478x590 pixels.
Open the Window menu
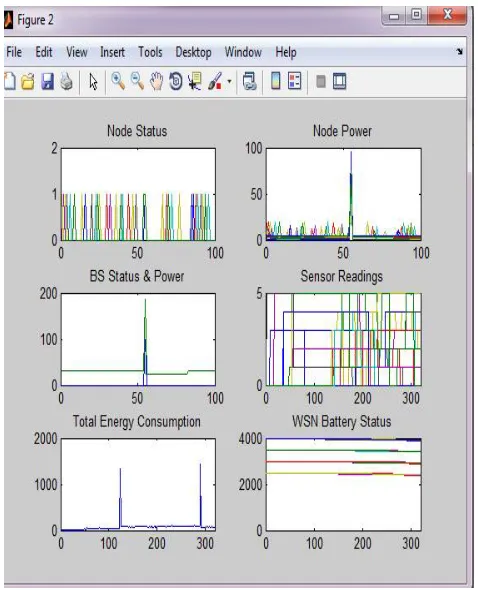tap(243, 52)
